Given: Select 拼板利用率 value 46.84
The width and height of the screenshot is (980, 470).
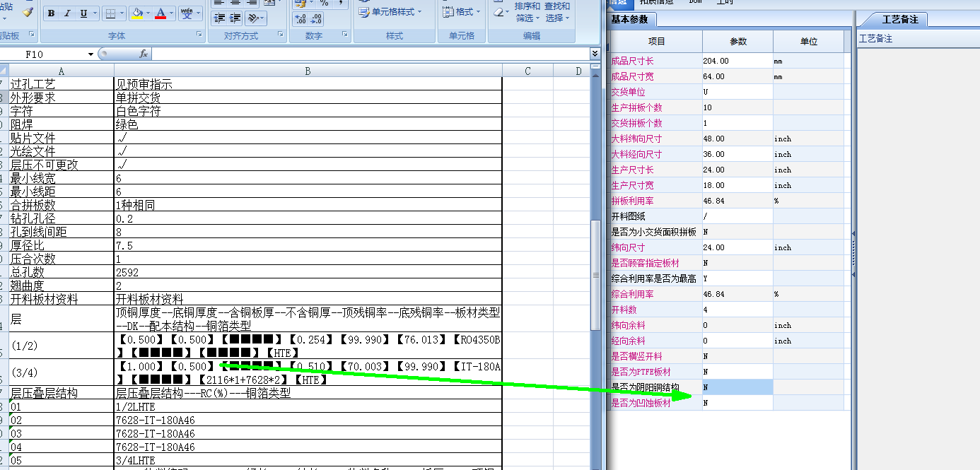Looking at the screenshot, I should click(x=737, y=201).
